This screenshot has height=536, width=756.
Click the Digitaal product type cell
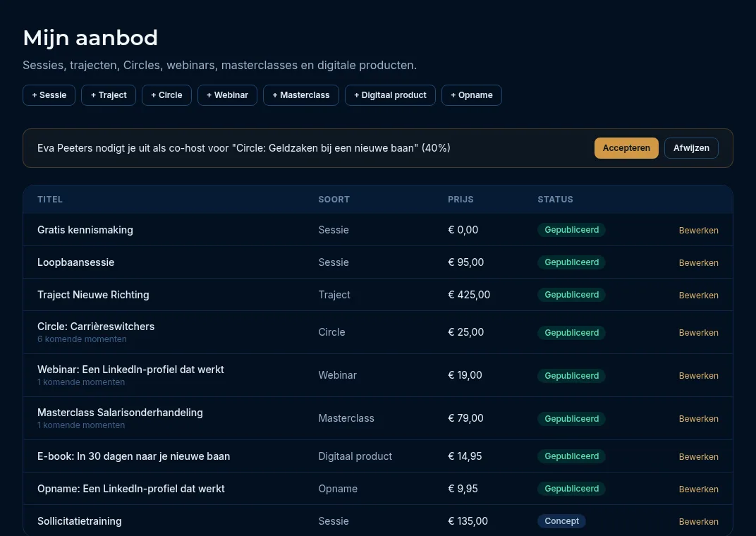click(355, 456)
